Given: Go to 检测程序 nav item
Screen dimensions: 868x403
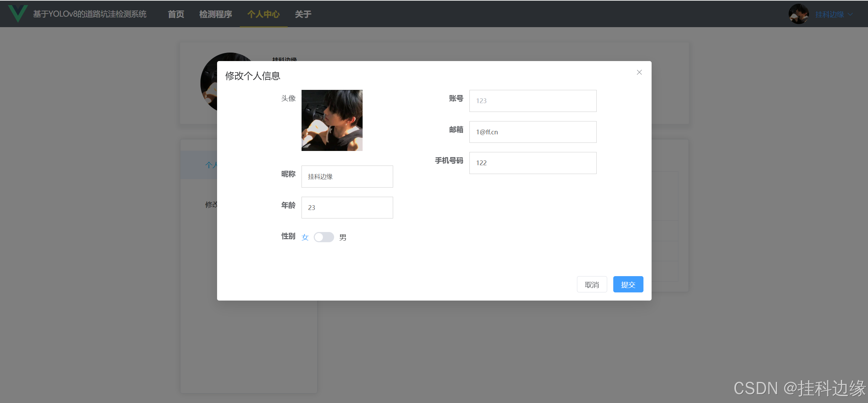Looking at the screenshot, I should click(215, 14).
